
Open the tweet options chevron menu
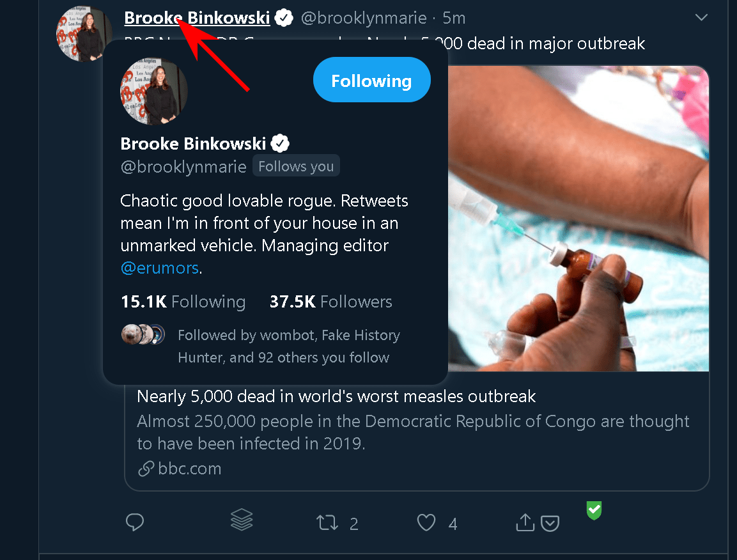coord(702,17)
